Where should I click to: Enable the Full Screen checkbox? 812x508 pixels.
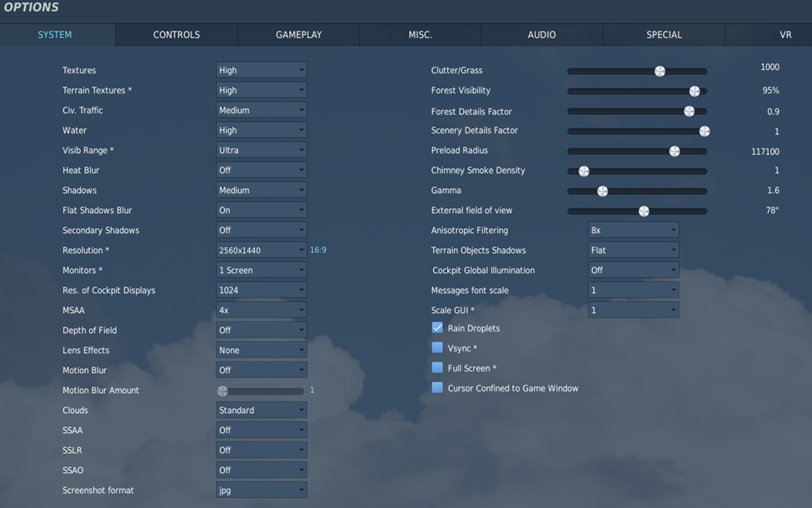(x=437, y=367)
